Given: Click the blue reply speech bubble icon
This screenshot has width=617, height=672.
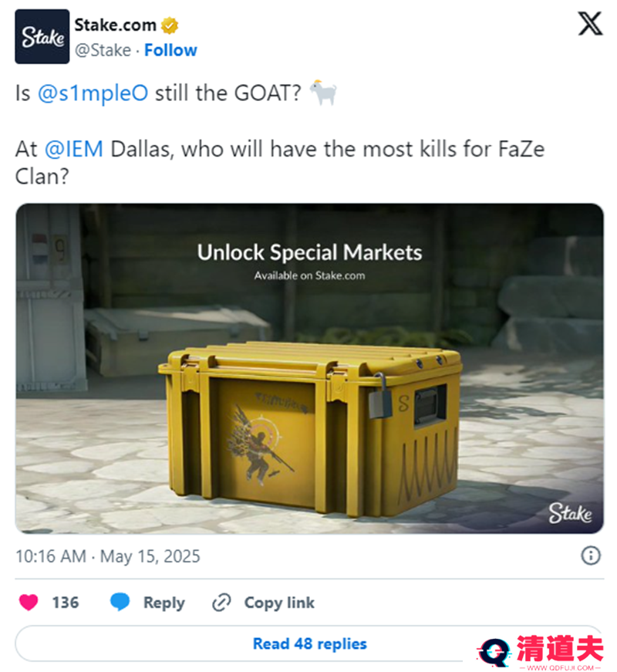Looking at the screenshot, I should point(120,602).
